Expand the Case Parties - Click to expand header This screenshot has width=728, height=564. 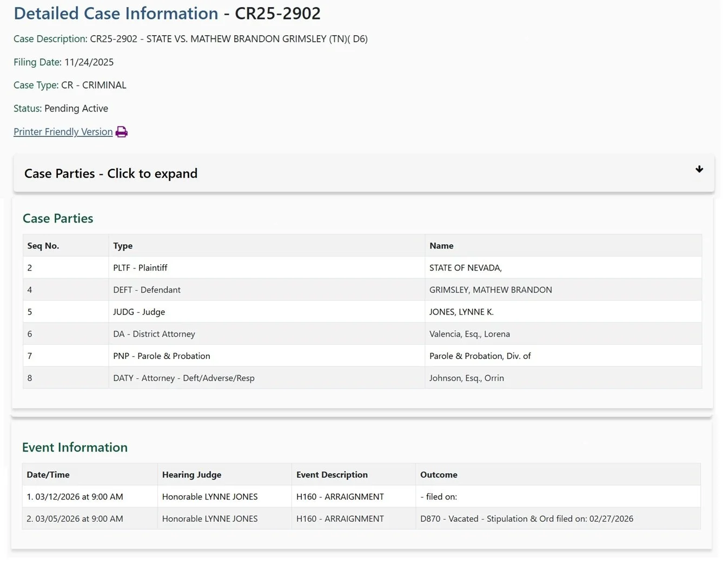click(x=111, y=174)
